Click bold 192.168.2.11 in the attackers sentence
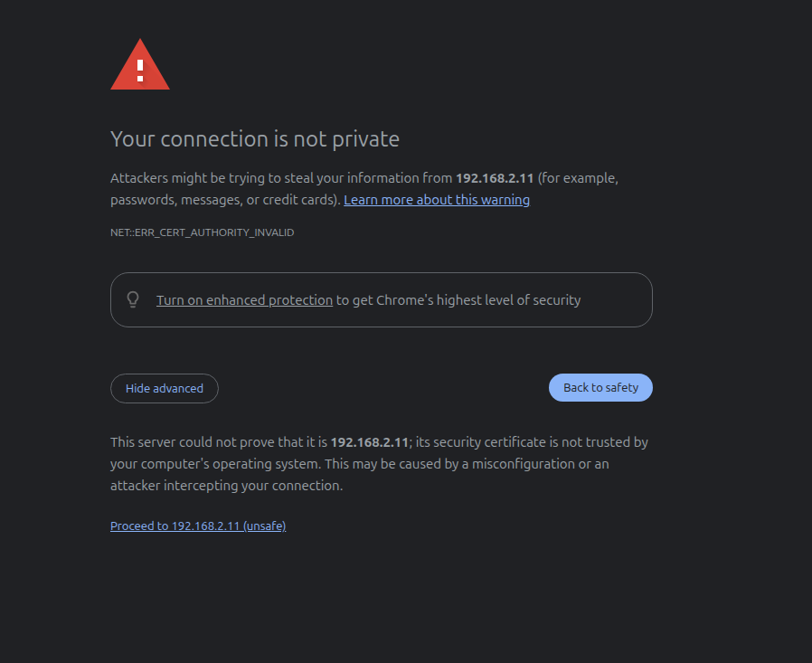 click(x=494, y=178)
